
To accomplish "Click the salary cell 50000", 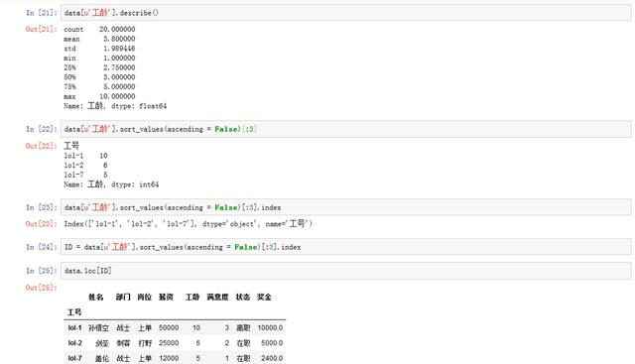I will 169,328.
